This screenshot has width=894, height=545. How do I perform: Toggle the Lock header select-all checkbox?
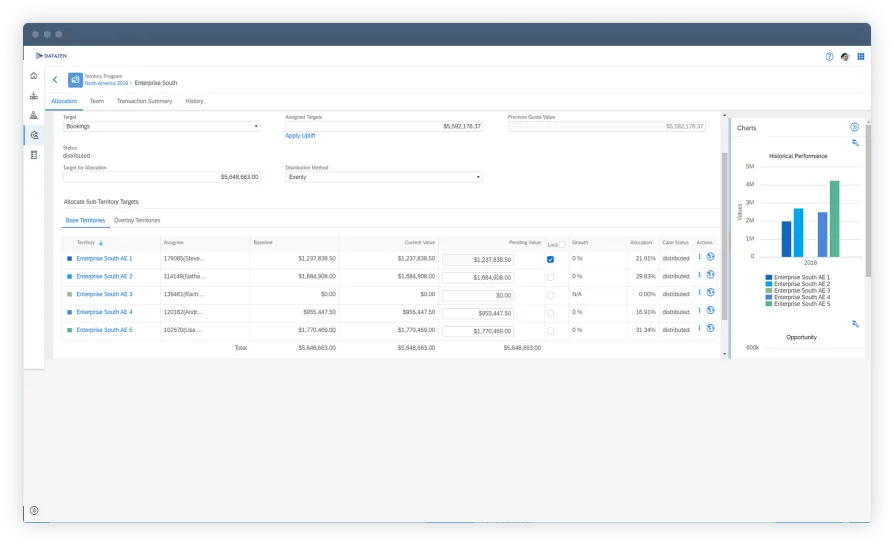click(563, 244)
